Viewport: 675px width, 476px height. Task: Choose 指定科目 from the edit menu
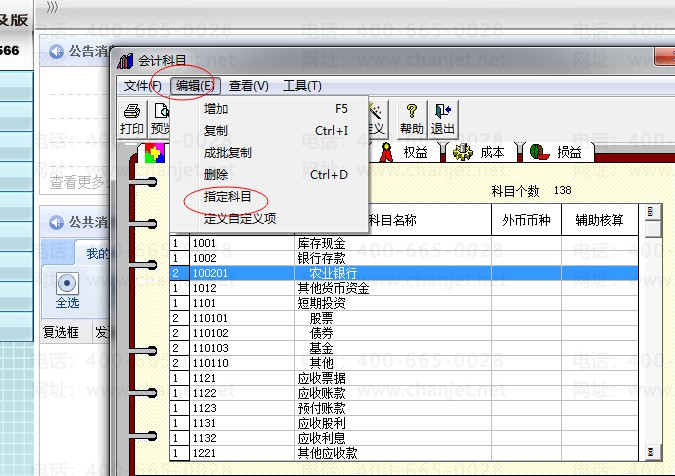[227, 197]
